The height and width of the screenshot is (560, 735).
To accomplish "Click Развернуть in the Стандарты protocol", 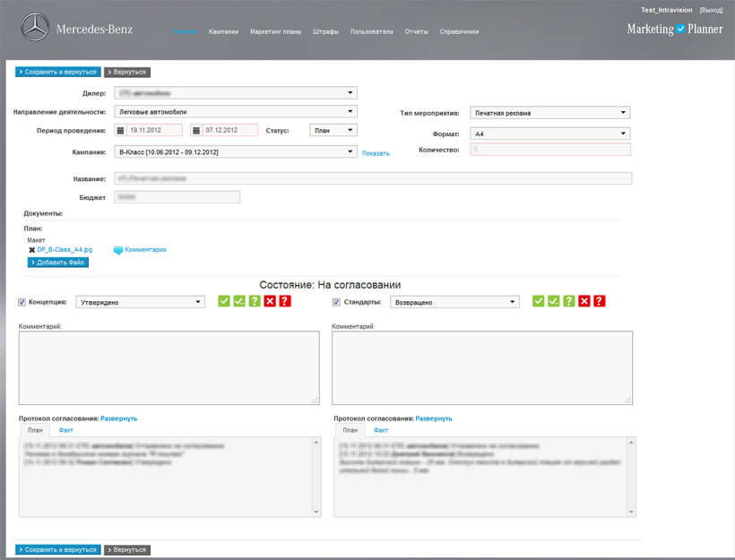I will 434,418.
